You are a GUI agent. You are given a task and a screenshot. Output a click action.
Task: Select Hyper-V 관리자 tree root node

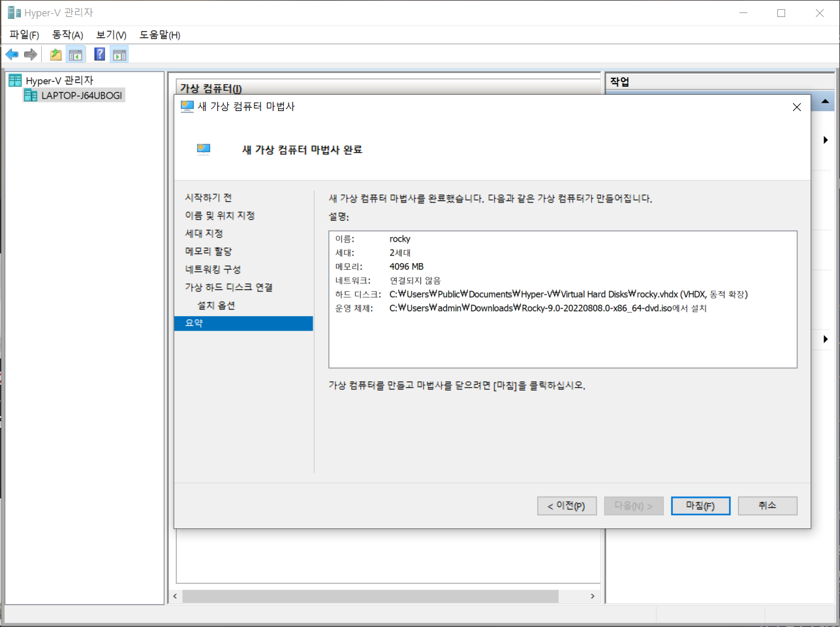(59, 80)
